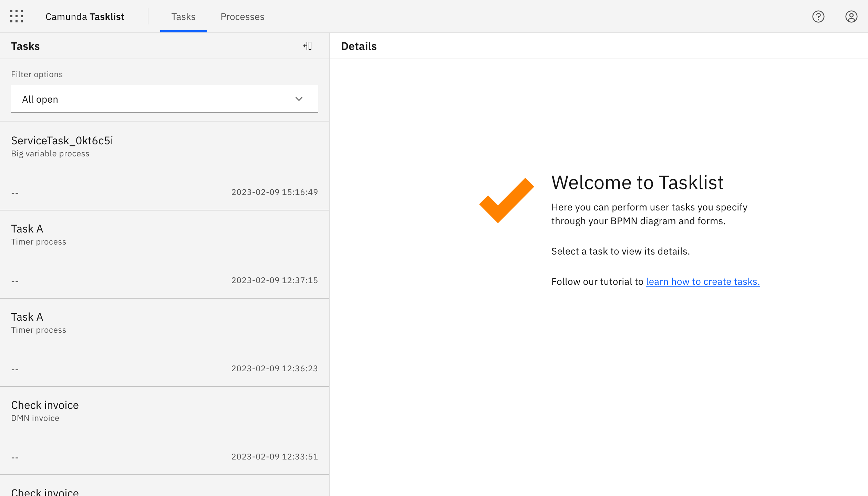
Task: Open the help question mark icon
Action: pyautogui.click(x=818, y=16)
